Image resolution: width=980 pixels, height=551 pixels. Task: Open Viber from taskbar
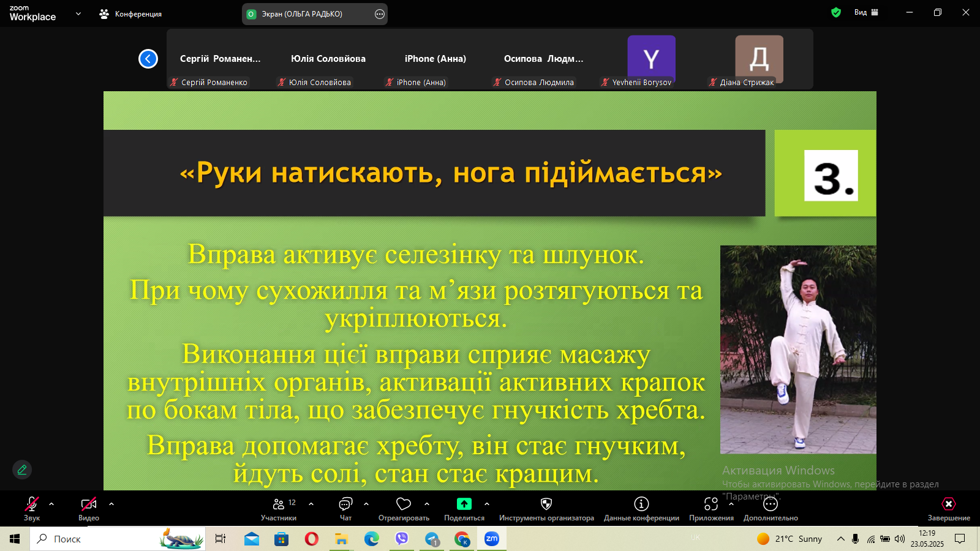[x=402, y=539]
